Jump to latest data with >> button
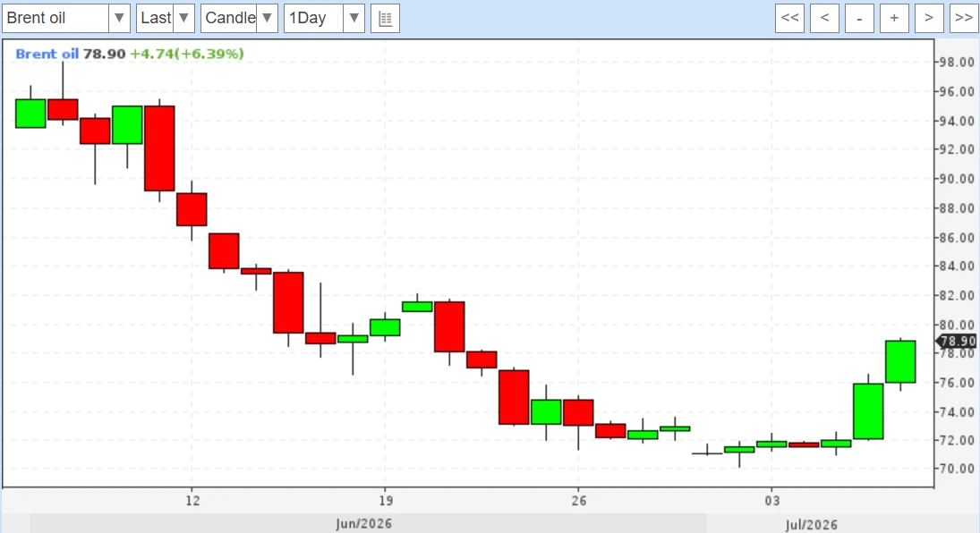 point(964,18)
